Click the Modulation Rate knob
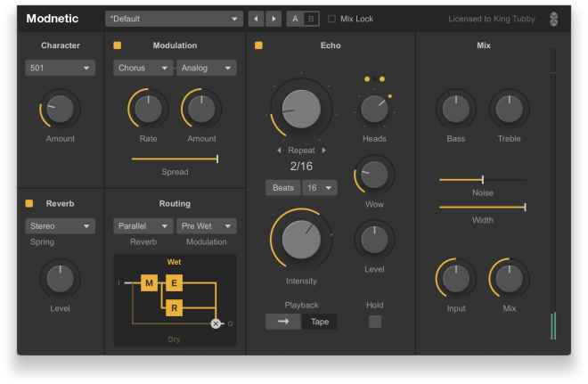The width and height of the screenshot is (588, 384). [148, 109]
